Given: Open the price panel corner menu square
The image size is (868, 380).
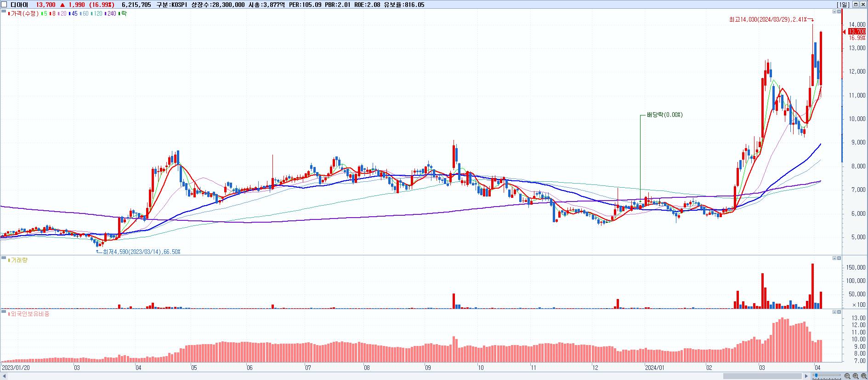Looking at the screenshot, I should point(4,12).
